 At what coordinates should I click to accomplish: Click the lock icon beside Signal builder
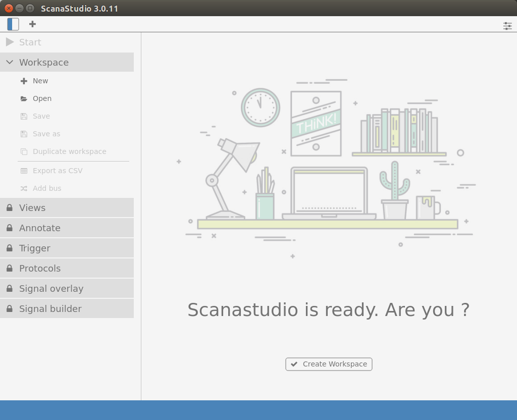tap(10, 308)
